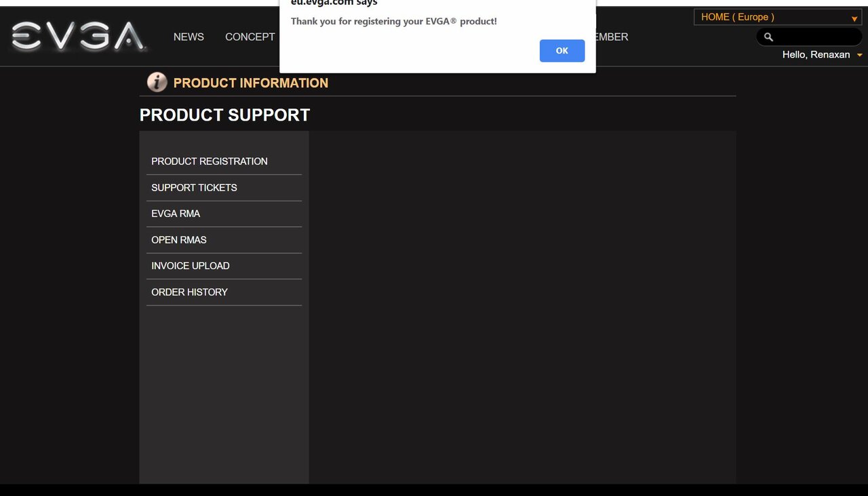Open SUPPORT TICKETS in the sidebar
The image size is (868, 496).
(224, 188)
